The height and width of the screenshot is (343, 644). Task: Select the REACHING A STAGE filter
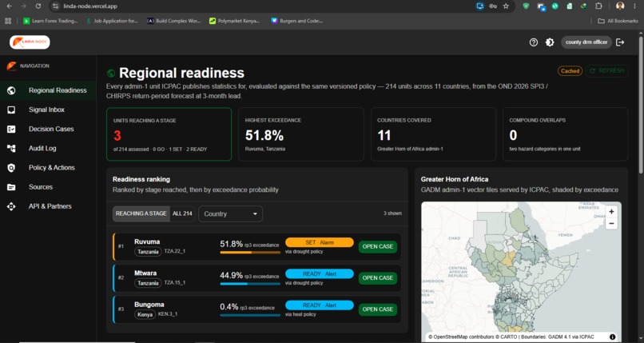click(x=141, y=213)
